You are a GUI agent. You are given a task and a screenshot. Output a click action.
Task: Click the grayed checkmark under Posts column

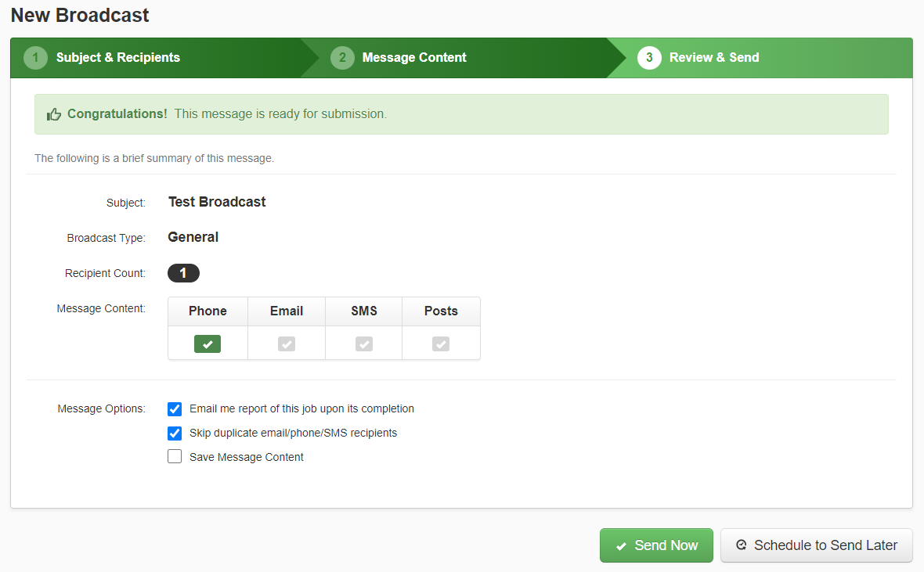click(x=440, y=344)
